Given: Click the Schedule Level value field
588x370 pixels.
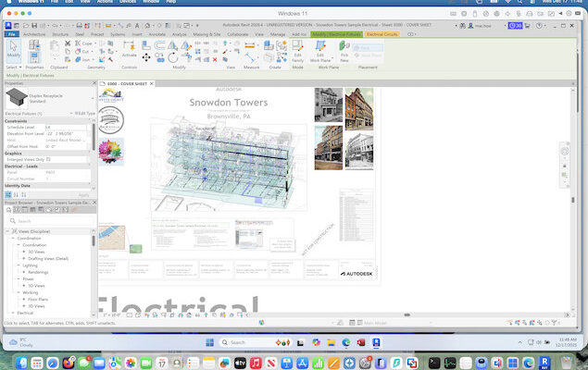Looking at the screenshot, I should click(67, 128).
